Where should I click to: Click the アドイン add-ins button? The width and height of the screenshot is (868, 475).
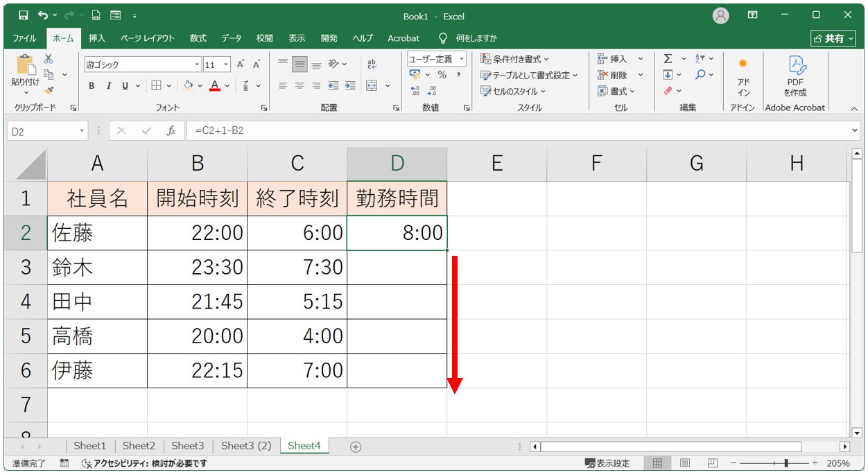coord(743,77)
